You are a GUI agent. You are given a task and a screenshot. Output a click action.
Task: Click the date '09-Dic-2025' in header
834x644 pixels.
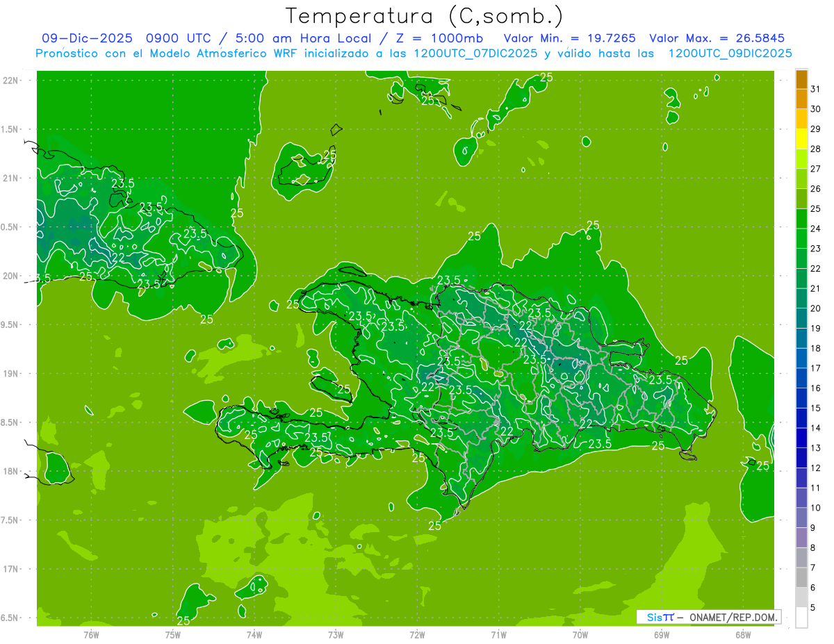pyautogui.click(x=87, y=38)
